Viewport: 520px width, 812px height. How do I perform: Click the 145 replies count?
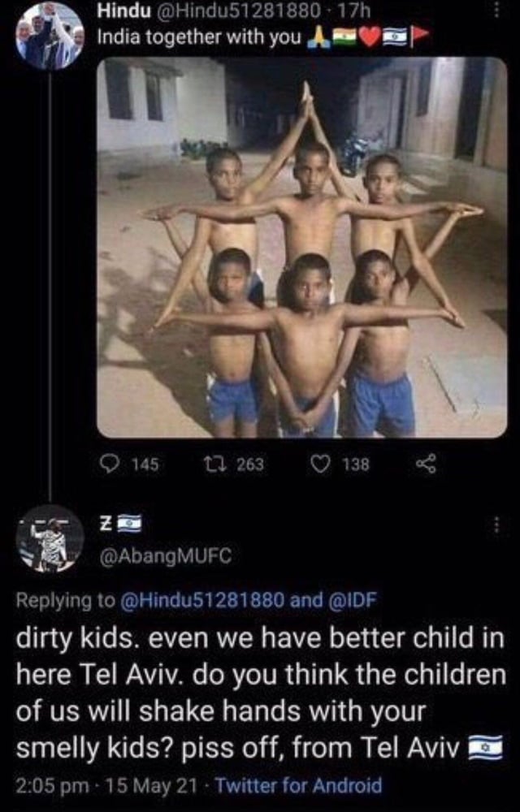coord(145,464)
